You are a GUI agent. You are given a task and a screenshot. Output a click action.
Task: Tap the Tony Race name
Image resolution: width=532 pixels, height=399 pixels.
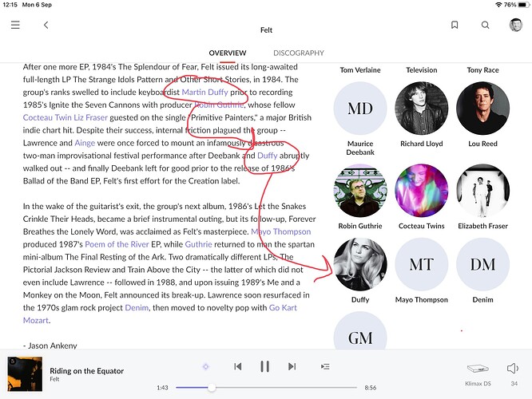point(482,70)
